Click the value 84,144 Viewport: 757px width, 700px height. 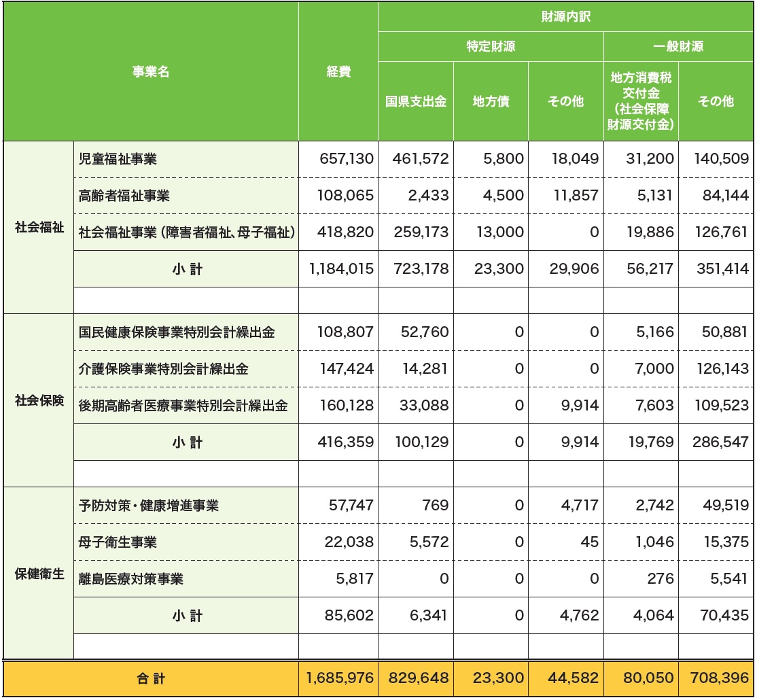726,196
